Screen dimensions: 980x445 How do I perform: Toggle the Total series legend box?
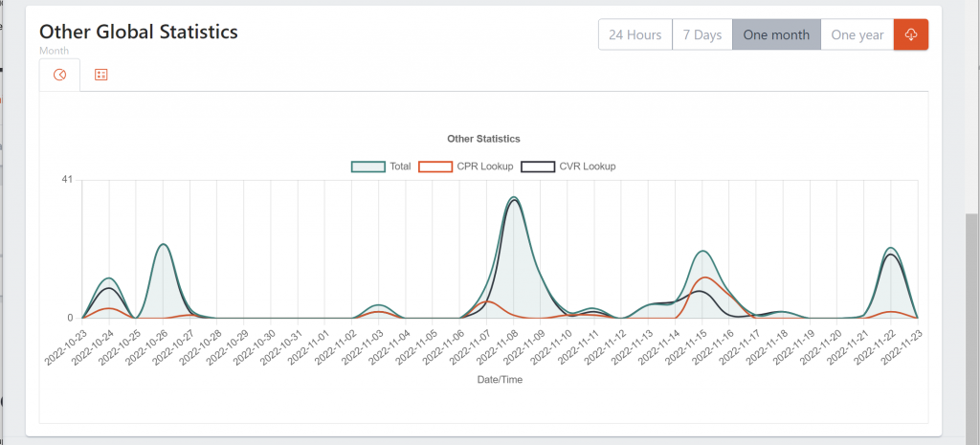point(368,167)
